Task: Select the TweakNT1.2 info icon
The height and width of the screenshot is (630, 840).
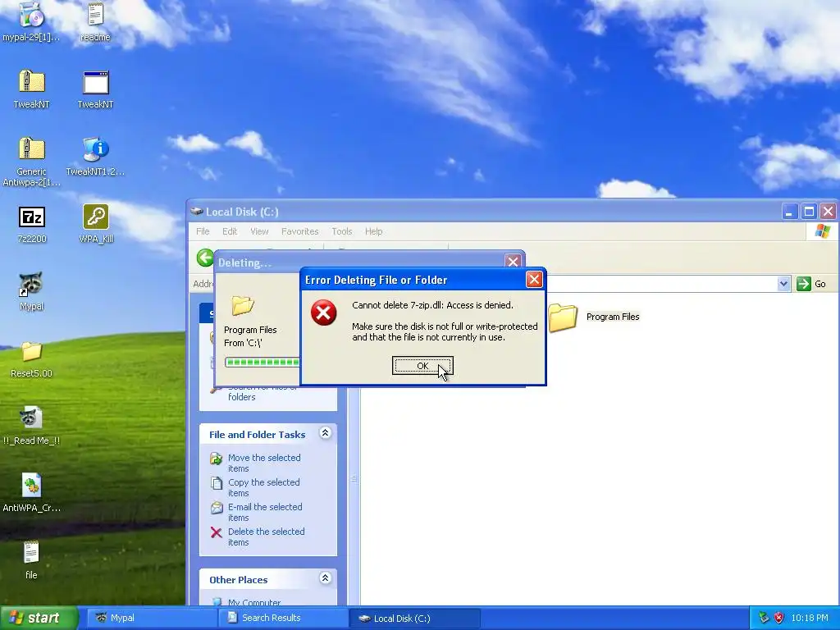Action: click(95, 156)
